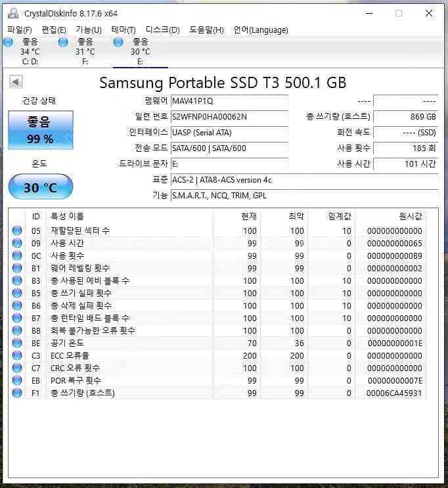Click the firmware field MAV41P1Q
Image resolution: width=448 pixels, height=488 pixels.
click(229, 101)
